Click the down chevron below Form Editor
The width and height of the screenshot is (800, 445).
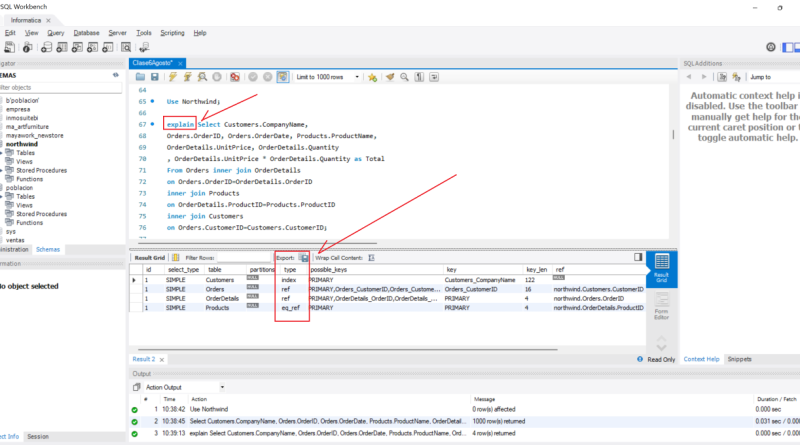[x=661, y=348]
